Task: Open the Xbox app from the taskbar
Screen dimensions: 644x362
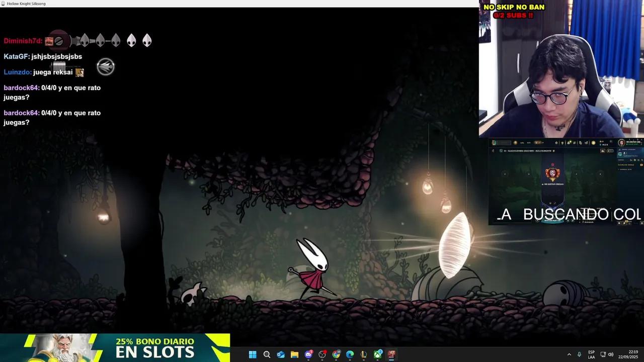Action: pos(378,354)
